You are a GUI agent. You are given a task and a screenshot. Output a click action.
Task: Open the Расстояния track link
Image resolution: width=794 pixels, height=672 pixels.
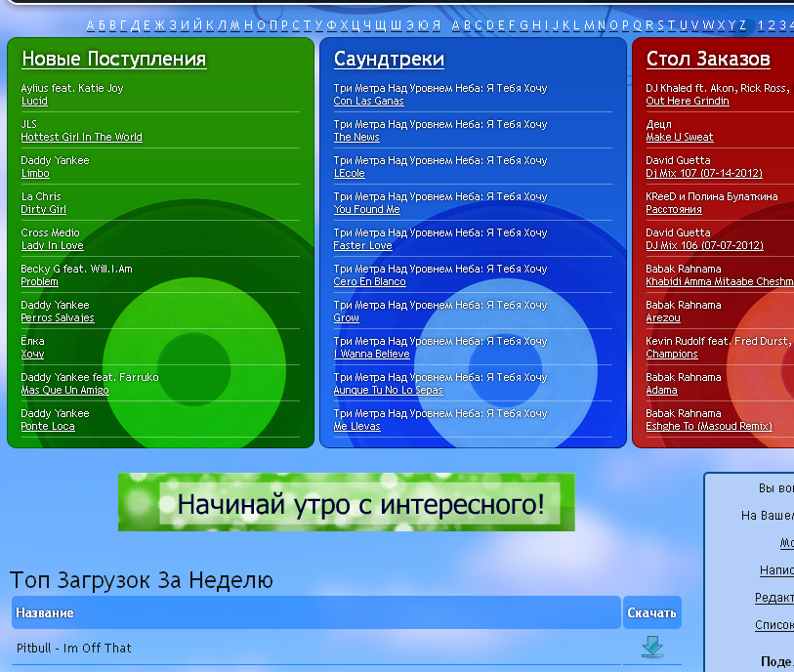click(x=673, y=210)
